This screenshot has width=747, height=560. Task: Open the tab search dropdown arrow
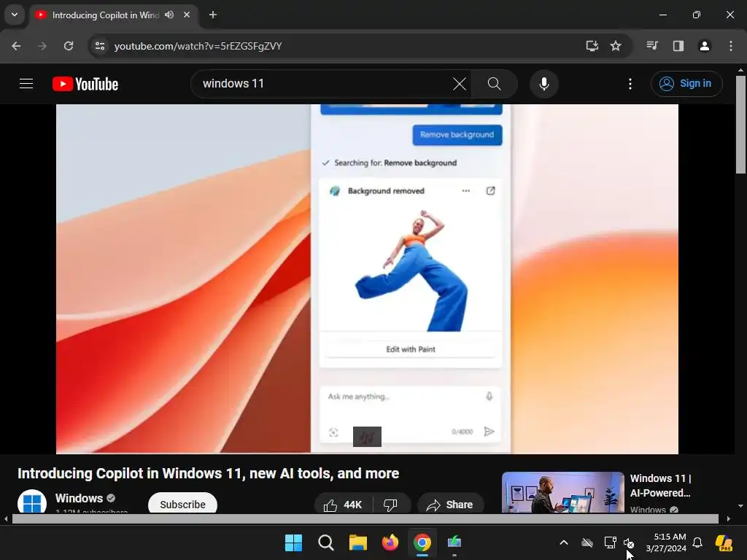(x=15, y=15)
